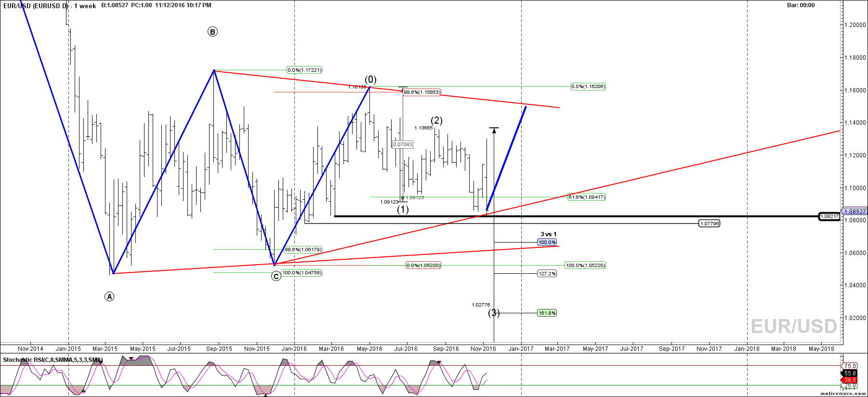Select the '161.8%' extension label

click(547, 313)
